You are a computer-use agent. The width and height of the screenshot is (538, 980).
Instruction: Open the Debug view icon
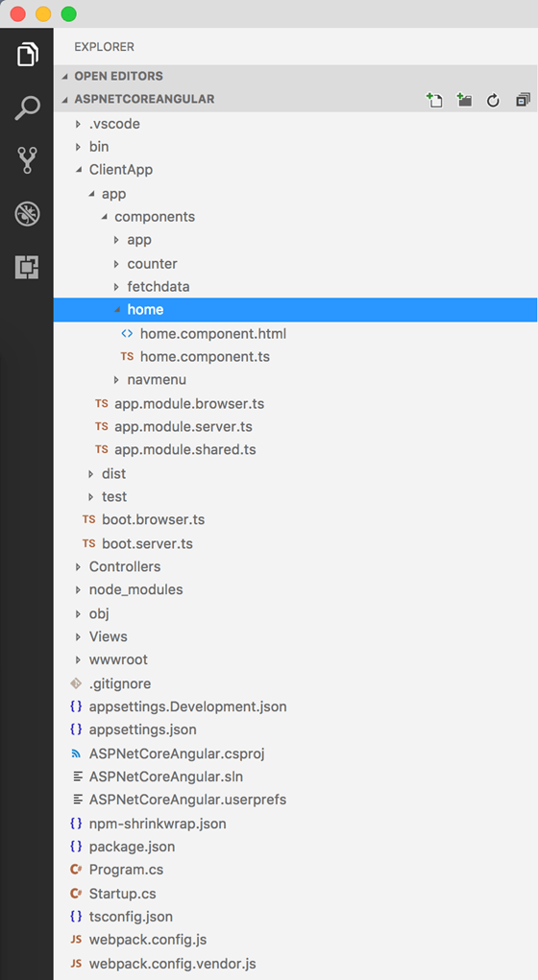(x=27, y=214)
